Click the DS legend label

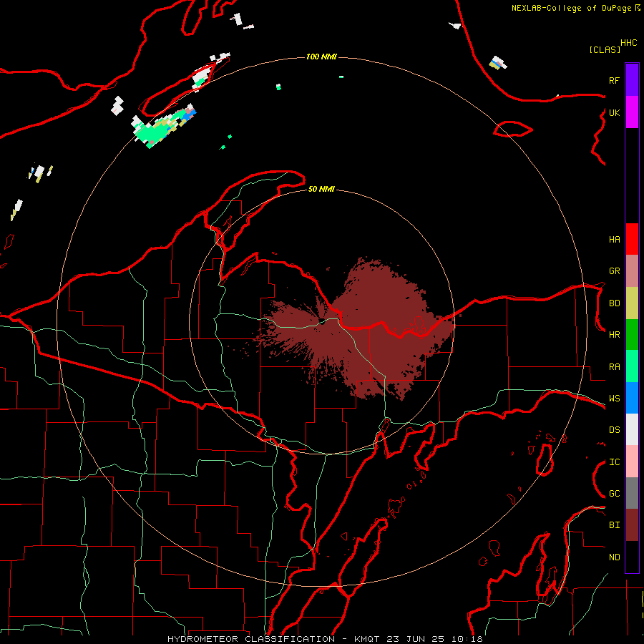coord(614,430)
